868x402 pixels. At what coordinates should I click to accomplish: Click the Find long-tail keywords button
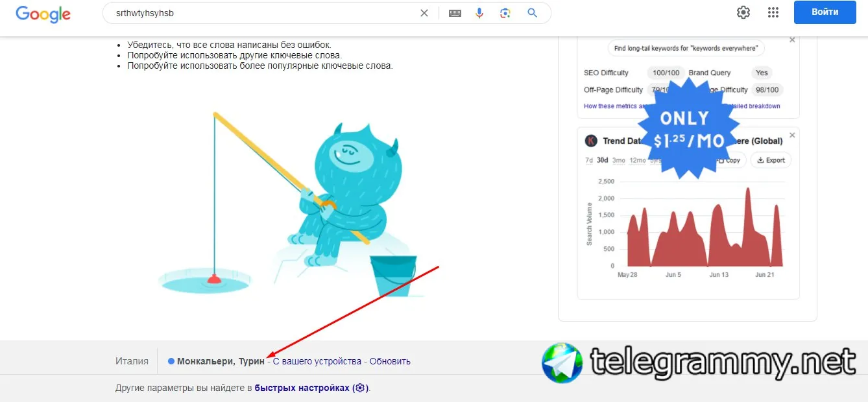[686, 48]
